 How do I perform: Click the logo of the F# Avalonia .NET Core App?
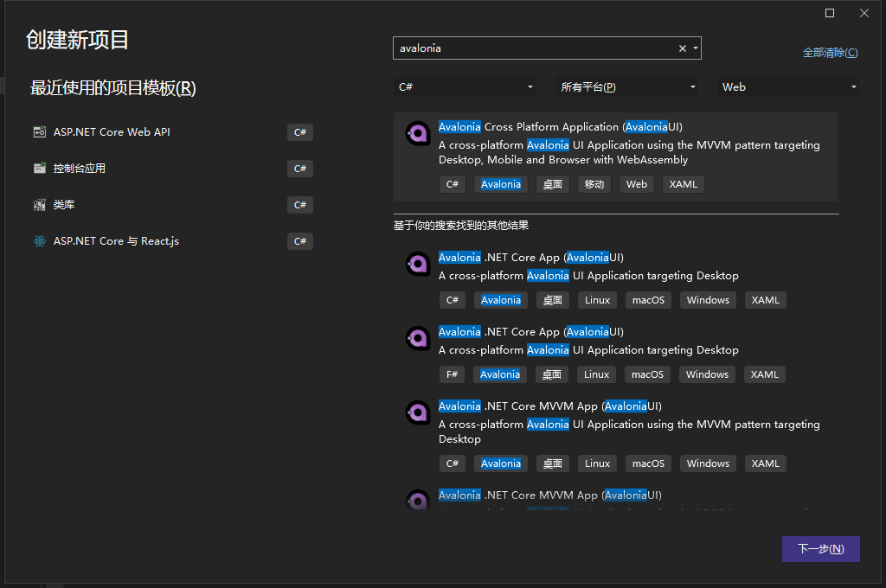tap(418, 338)
